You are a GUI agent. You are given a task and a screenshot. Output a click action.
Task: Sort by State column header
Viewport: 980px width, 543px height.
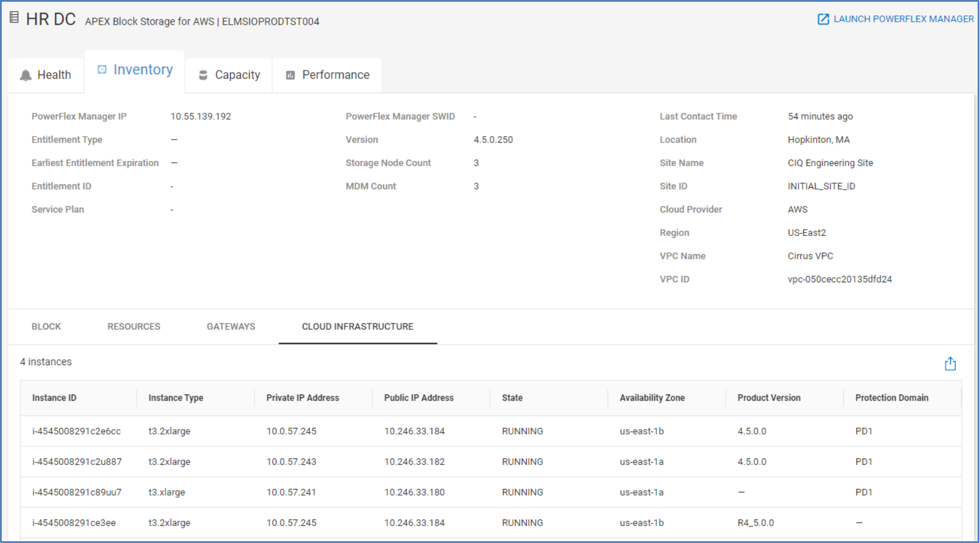pyautogui.click(x=512, y=398)
